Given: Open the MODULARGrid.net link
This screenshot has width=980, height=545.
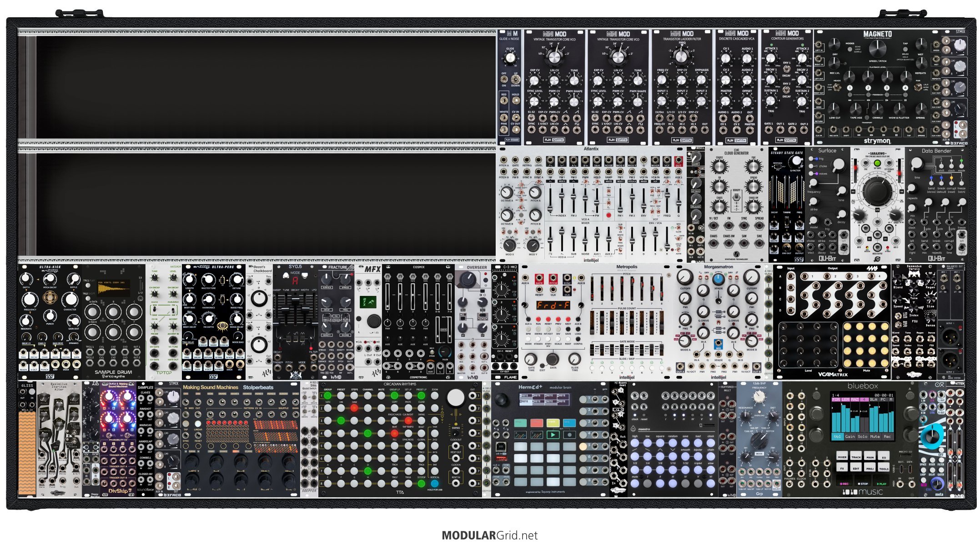Looking at the screenshot, I should tap(490, 535).
